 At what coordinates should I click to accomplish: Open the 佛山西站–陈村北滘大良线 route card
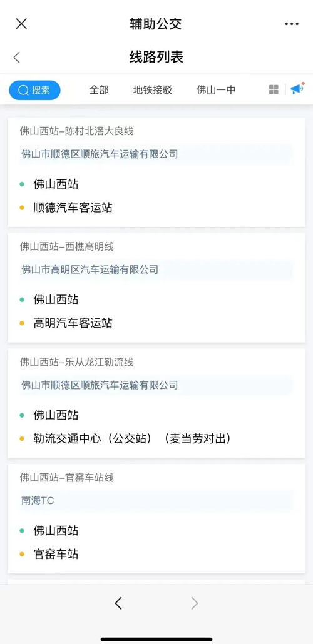coord(156,172)
